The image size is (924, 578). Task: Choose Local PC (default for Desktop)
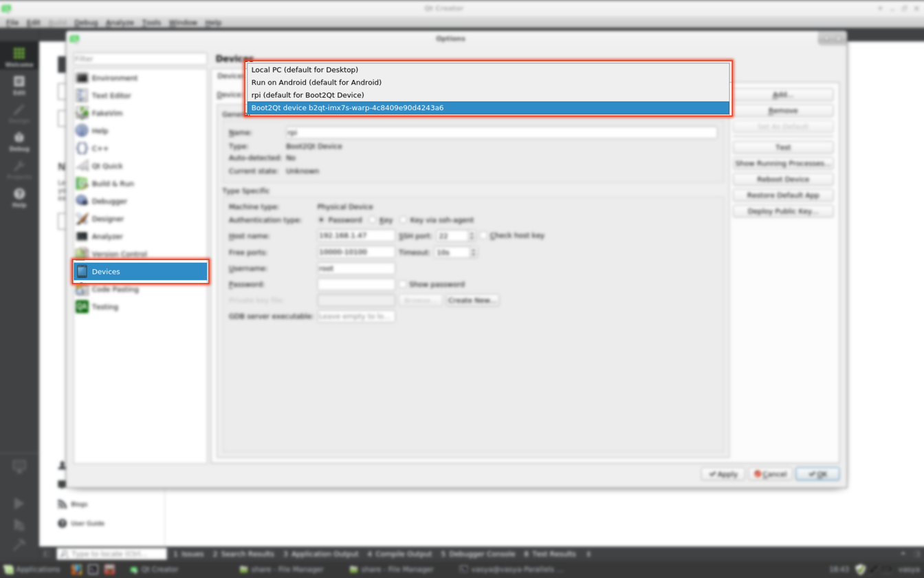[488, 69]
